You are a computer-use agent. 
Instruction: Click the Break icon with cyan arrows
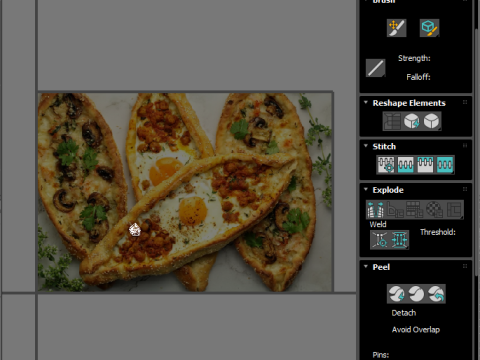point(375,210)
